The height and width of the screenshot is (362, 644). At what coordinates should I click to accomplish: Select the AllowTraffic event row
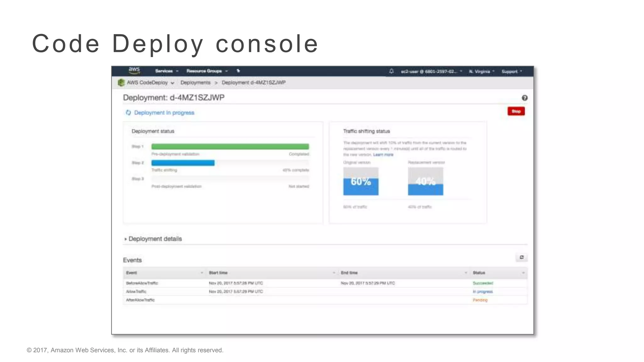[325, 292]
